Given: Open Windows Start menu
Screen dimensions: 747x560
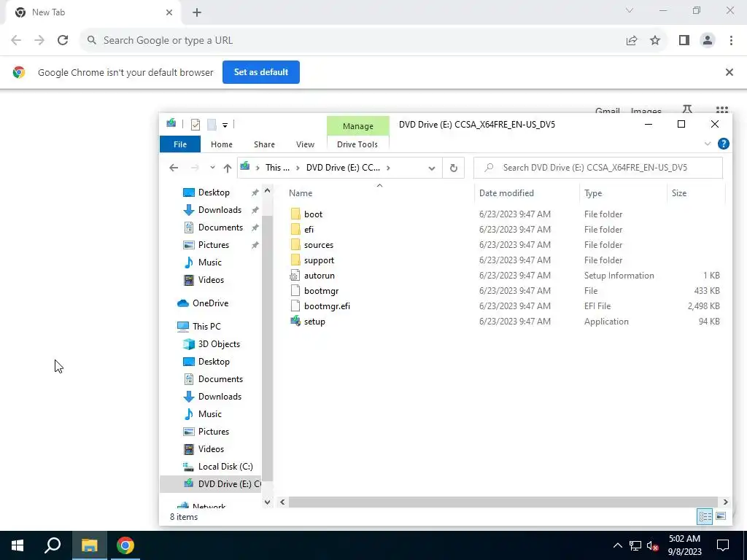Looking at the screenshot, I should [18, 545].
